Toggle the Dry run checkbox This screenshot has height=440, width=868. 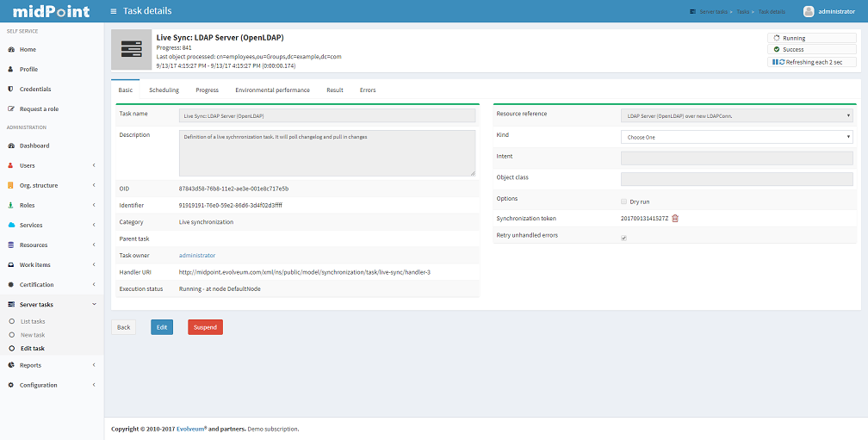tap(623, 202)
